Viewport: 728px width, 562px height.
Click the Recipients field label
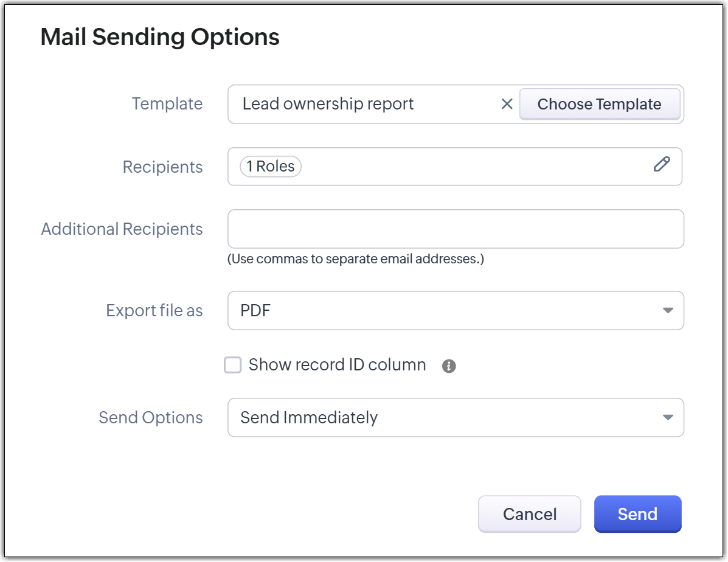162,167
